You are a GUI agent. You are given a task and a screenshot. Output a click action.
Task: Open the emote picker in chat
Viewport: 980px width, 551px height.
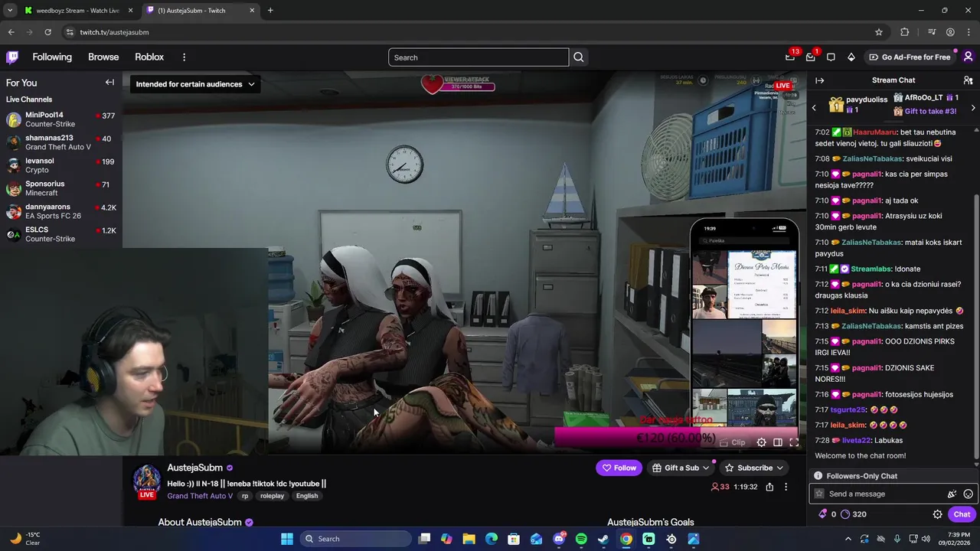(x=968, y=494)
